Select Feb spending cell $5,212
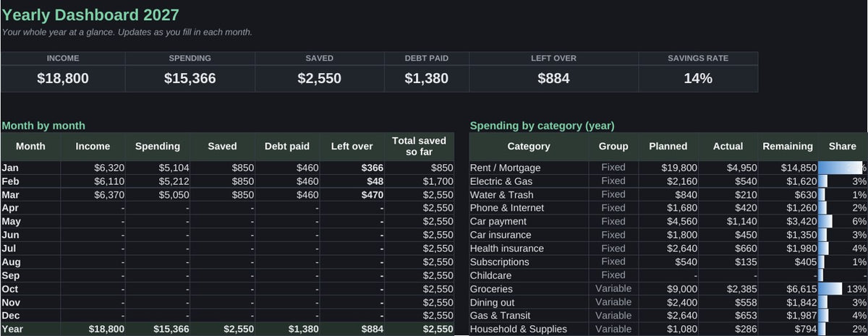 click(158, 181)
